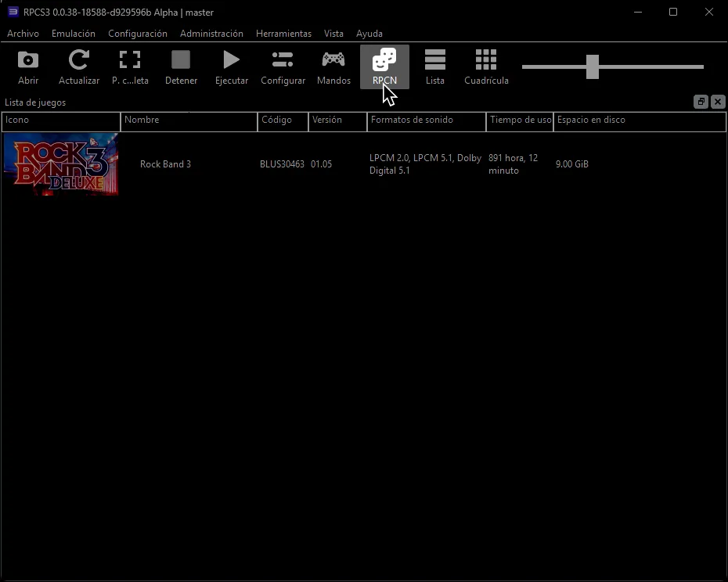Open the Emulación menu

73,34
